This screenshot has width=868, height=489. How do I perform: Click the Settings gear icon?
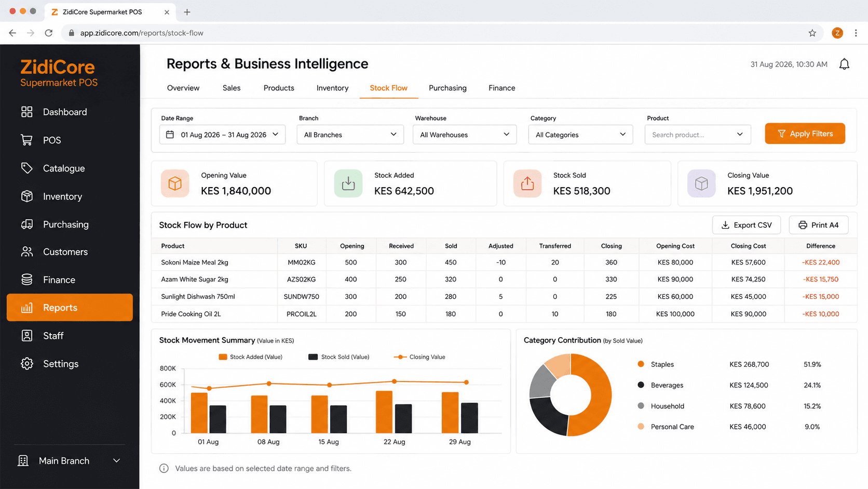[27, 364]
